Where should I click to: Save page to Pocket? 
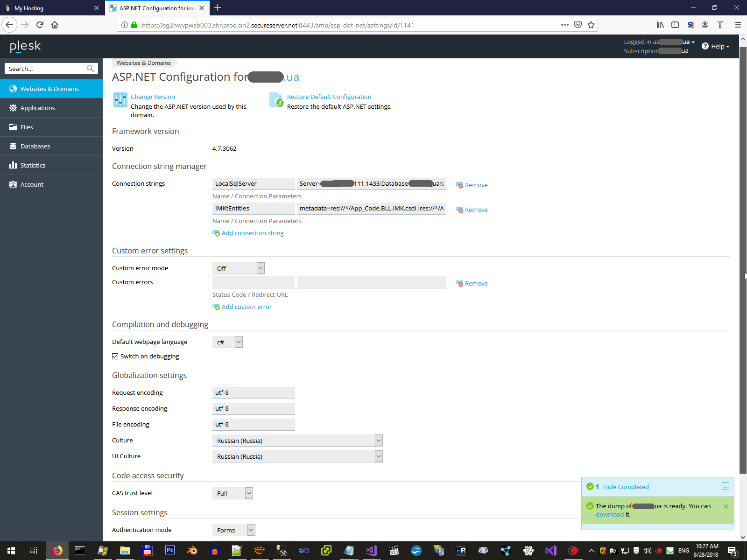[578, 25]
